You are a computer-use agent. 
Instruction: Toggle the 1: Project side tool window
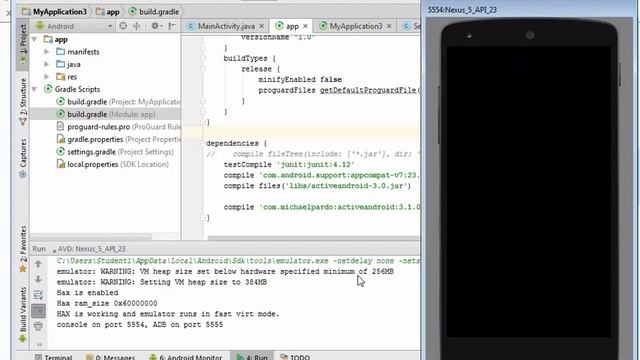click(x=23, y=44)
